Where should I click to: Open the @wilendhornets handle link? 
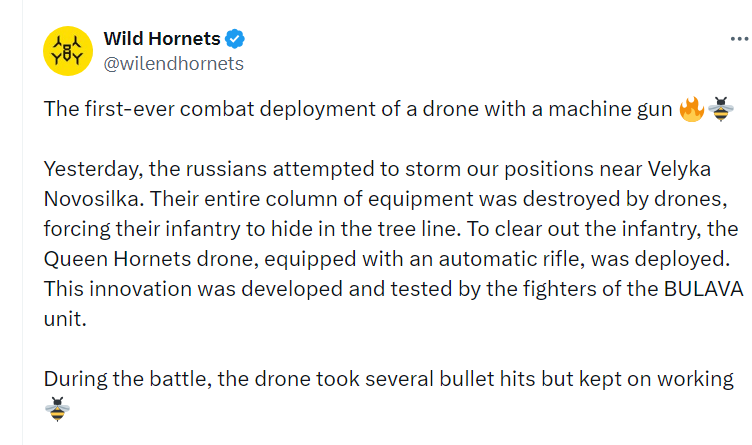point(174,64)
